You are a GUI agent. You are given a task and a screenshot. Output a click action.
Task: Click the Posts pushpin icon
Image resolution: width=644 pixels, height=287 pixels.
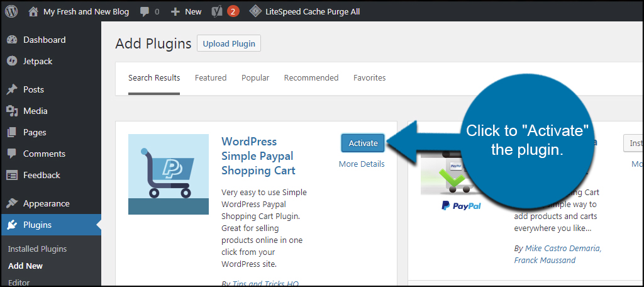click(12, 89)
